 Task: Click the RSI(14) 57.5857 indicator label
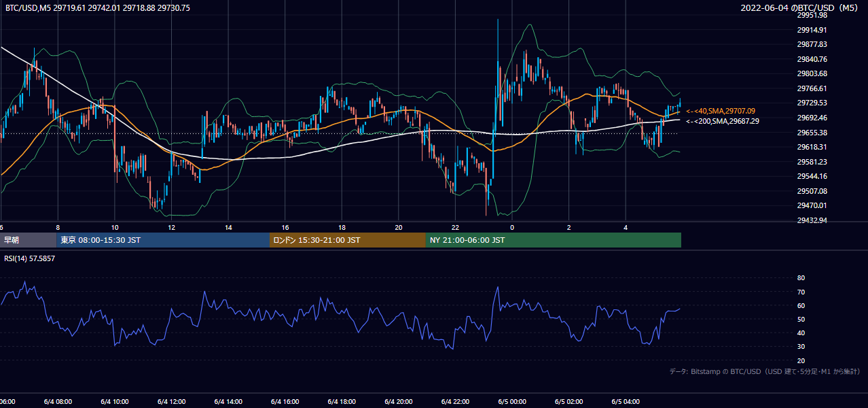pyautogui.click(x=30, y=258)
